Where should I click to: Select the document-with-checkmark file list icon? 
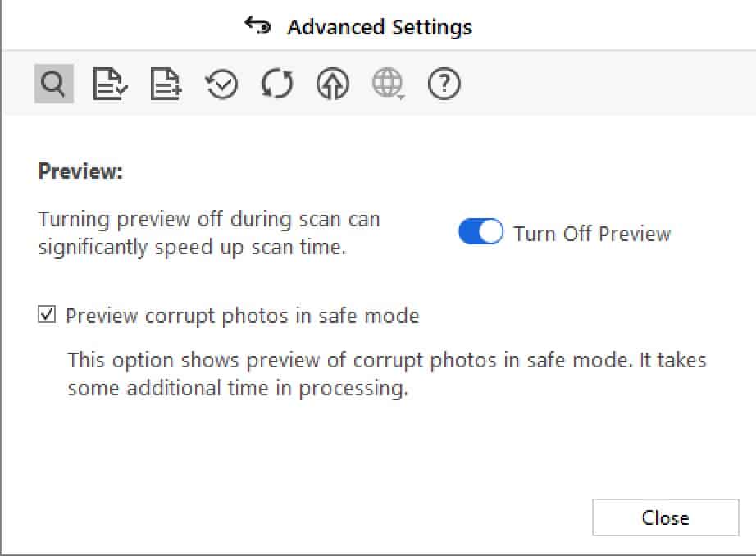[110, 84]
